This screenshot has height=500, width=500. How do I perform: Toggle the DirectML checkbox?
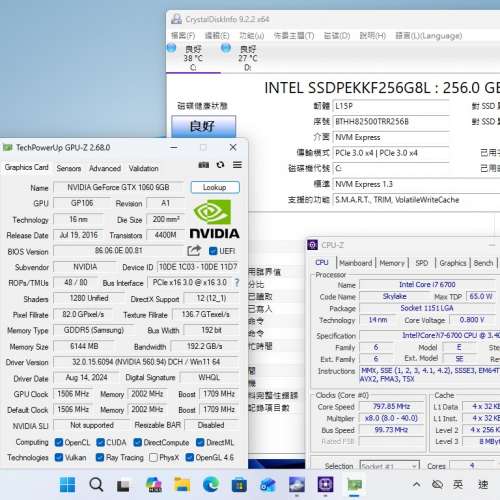click(200, 442)
